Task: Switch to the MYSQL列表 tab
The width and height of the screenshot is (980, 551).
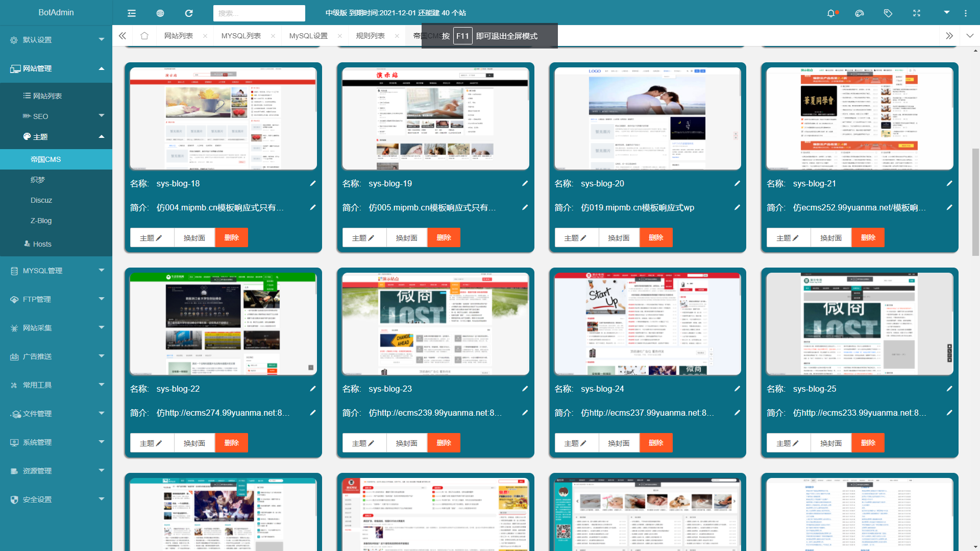Action: click(241, 36)
